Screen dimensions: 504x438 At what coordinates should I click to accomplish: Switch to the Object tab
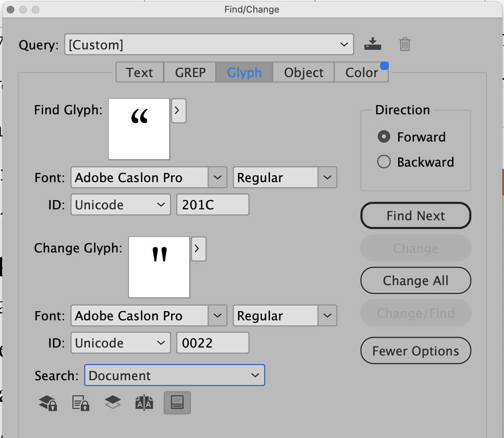pyautogui.click(x=303, y=72)
